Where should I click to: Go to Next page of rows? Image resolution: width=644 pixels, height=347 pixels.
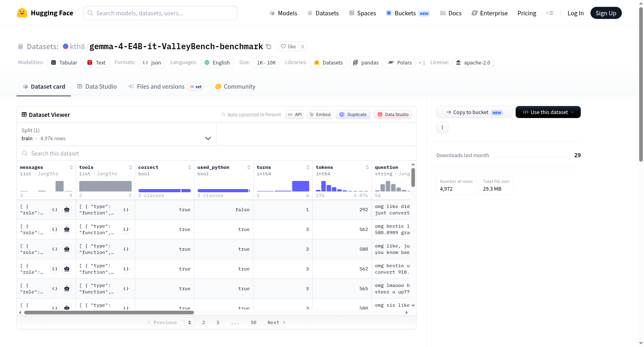277,322
